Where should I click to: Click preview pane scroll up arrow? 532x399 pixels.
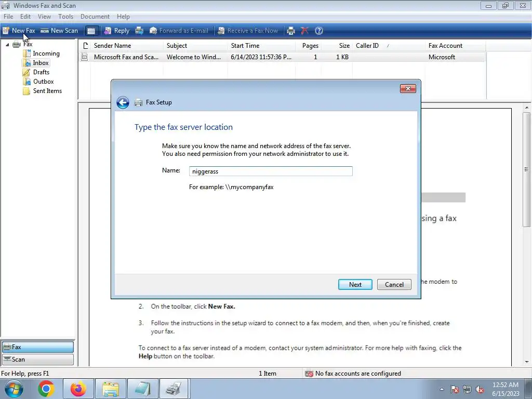[x=527, y=108]
